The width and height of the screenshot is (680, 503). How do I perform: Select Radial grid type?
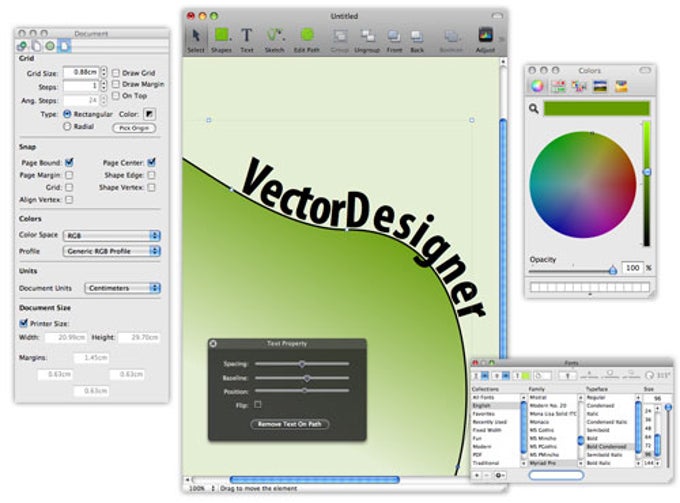coord(67,126)
